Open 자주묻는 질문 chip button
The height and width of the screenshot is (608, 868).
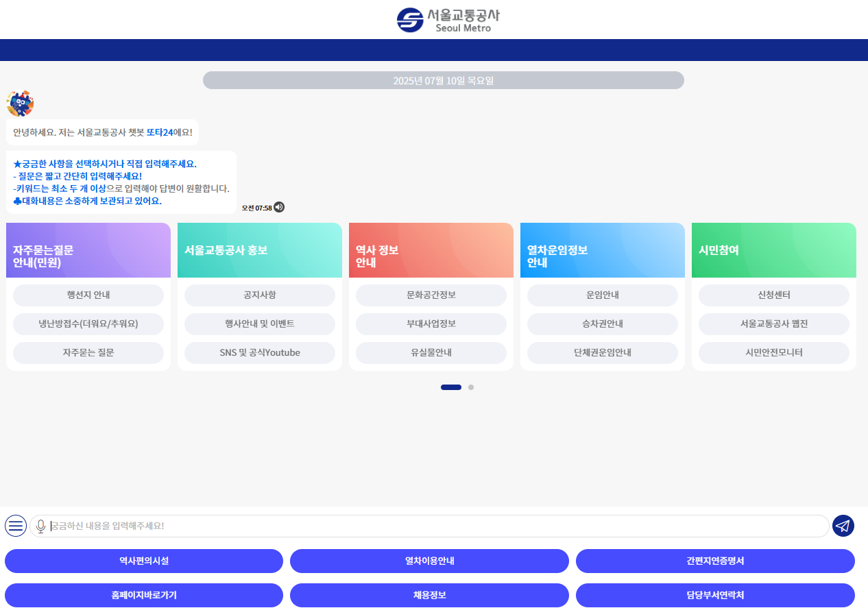pos(88,353)
